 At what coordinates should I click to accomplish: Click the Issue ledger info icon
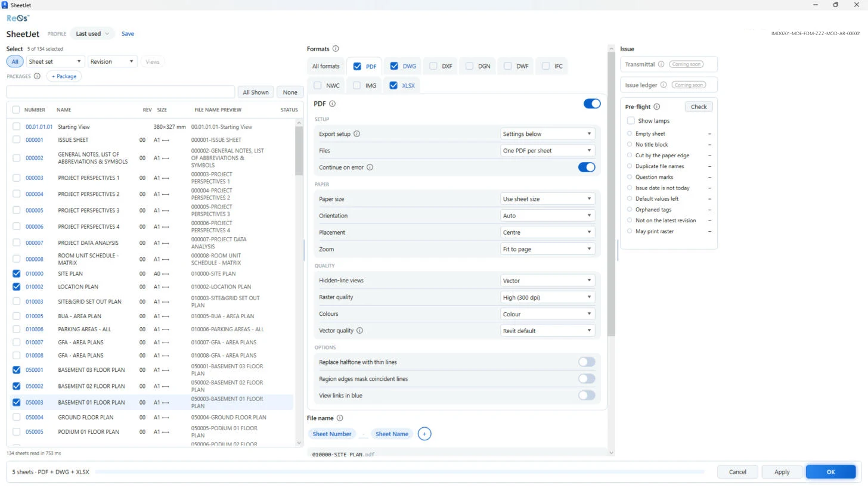click(x=663, y=85)
